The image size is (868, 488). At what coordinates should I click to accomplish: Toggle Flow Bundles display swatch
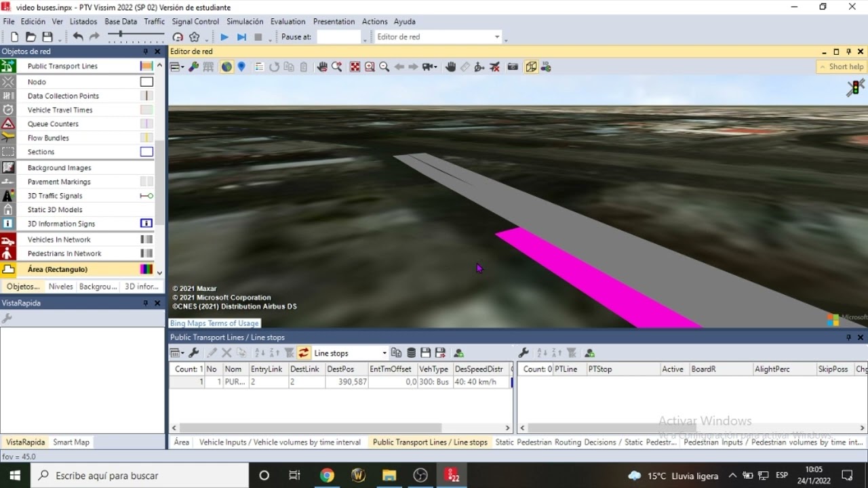point(146,138)
